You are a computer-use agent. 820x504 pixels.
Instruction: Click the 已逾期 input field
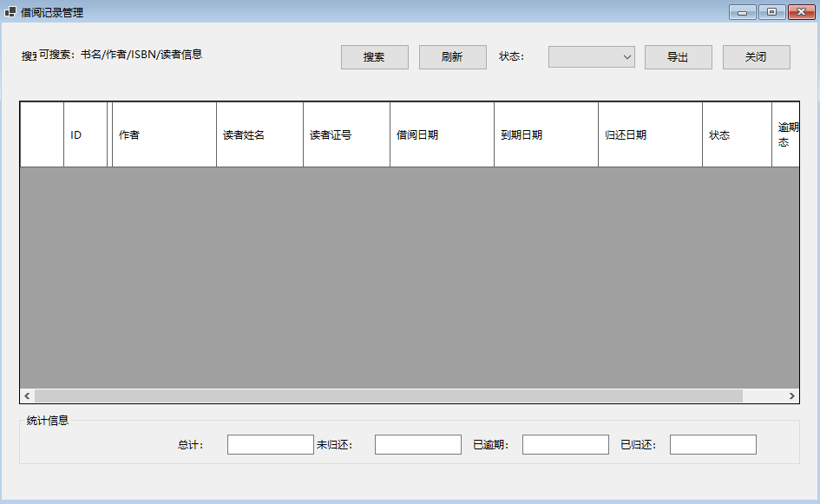[x=565, y=443]
